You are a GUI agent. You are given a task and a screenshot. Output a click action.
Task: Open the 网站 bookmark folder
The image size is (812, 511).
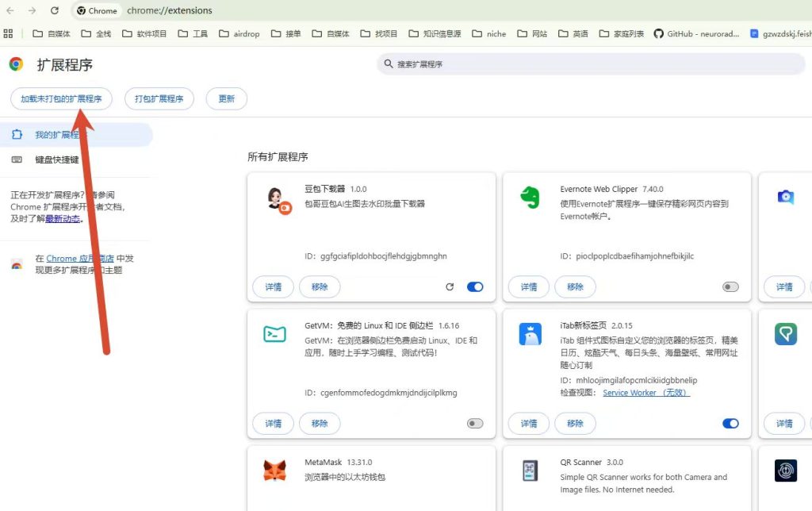coord(532,33)
